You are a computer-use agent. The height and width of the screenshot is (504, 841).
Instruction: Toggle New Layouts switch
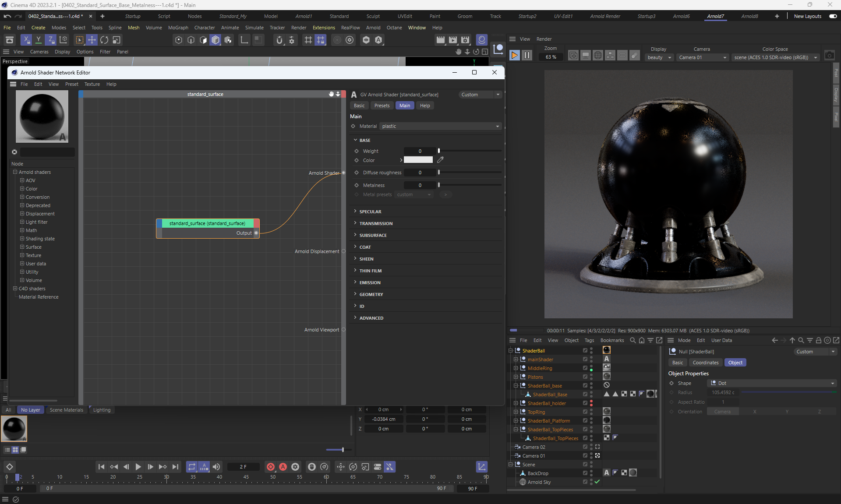pyautogui.click(x=833, y=16)
